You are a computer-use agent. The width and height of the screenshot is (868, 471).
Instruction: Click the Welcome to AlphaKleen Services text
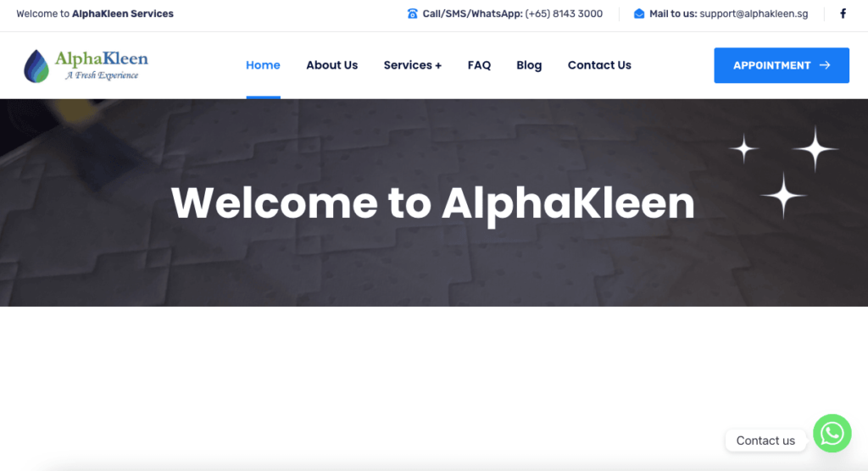click(x=95, y=14)
